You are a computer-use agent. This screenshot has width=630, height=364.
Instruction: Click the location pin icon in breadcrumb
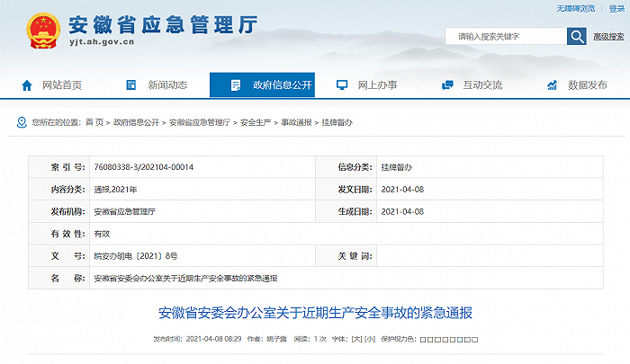22,122
